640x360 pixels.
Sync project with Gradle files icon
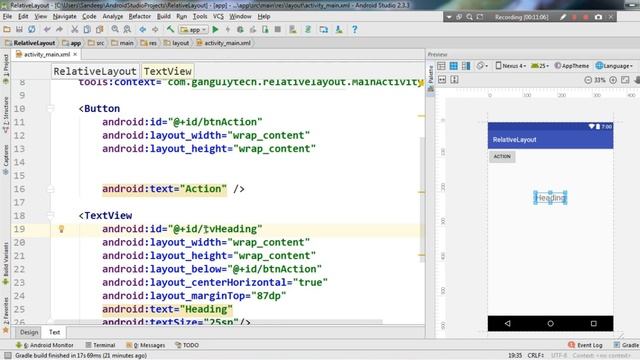(308, 29)
